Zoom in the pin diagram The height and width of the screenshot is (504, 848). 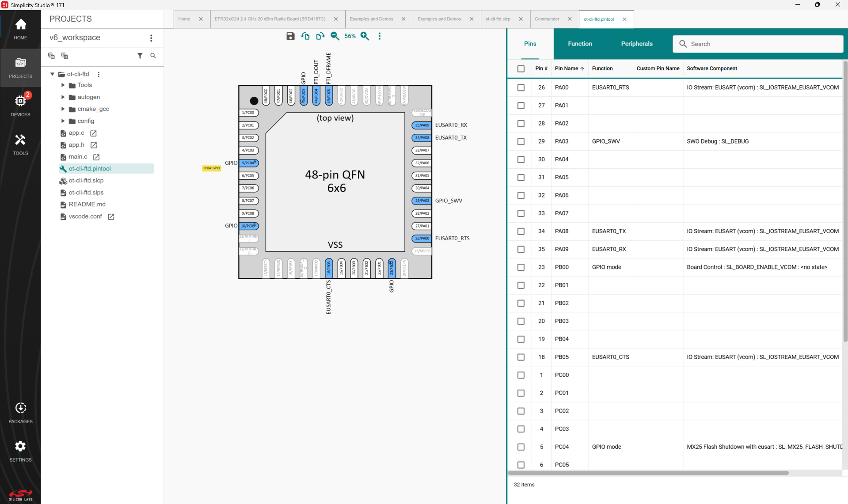[x=365, y=36]
